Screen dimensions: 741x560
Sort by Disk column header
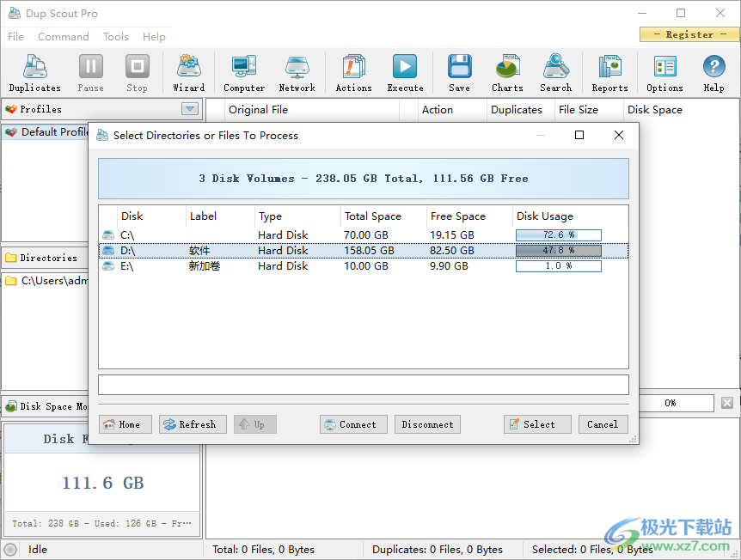click(x=151, y=216)
